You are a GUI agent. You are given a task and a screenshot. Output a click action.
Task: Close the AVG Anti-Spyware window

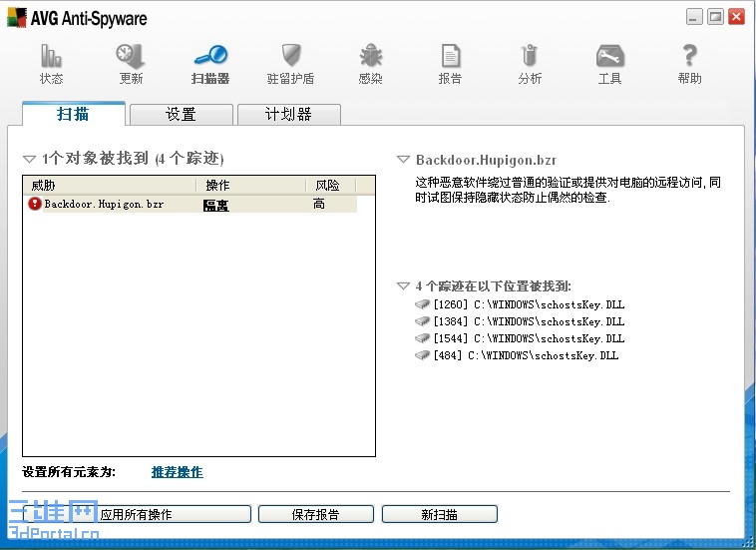736,17
